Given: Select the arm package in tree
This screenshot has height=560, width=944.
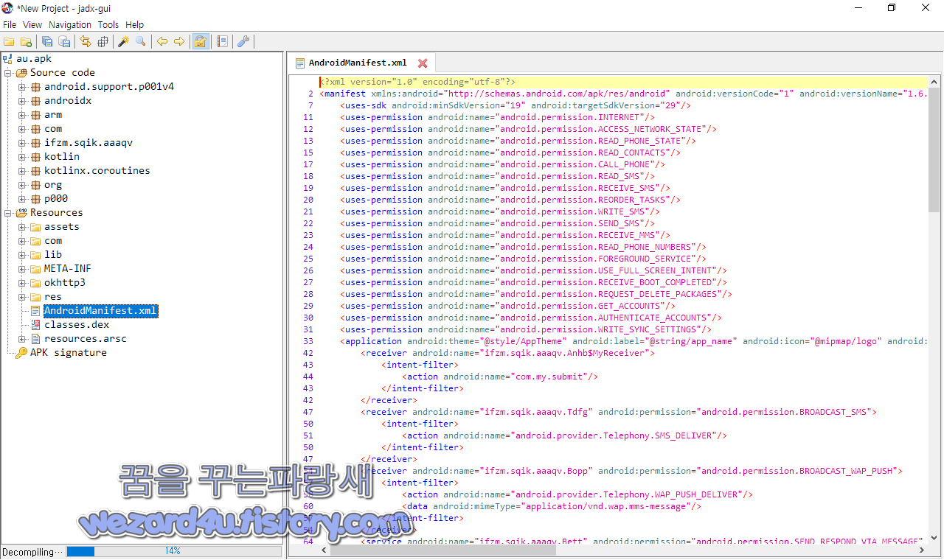Looking at the screenshot, I should [x=53, y=115].
